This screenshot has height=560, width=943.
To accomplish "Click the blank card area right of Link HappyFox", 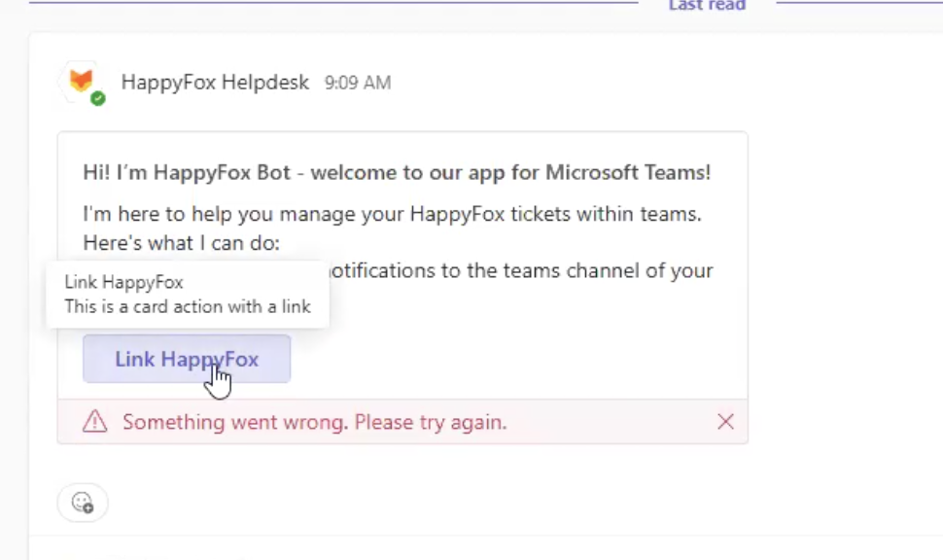I will coord(515,359).
